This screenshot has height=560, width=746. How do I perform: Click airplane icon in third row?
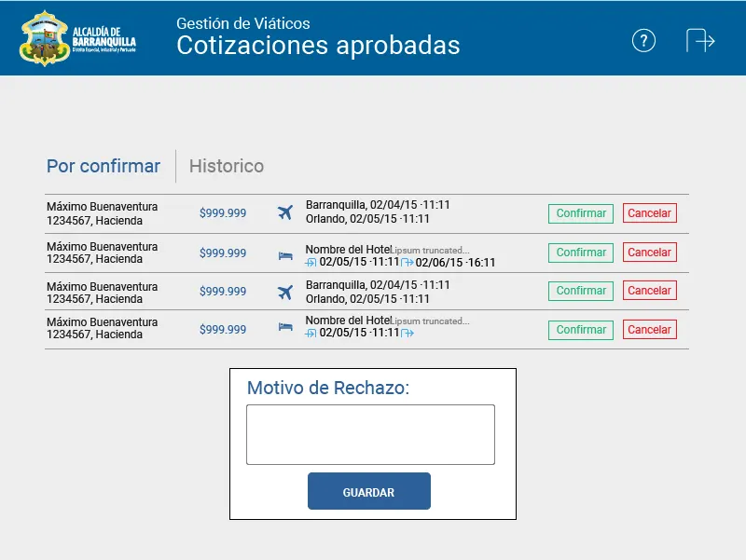pos(285,293)
